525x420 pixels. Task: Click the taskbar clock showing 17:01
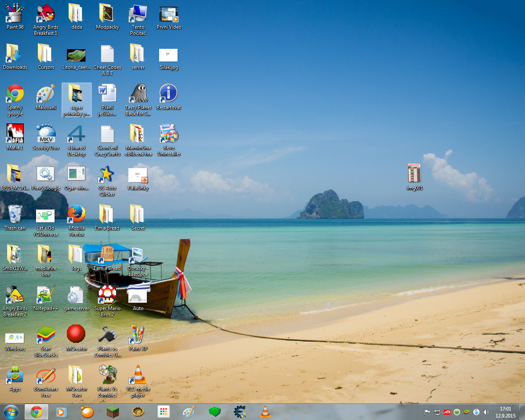point(505,412)
